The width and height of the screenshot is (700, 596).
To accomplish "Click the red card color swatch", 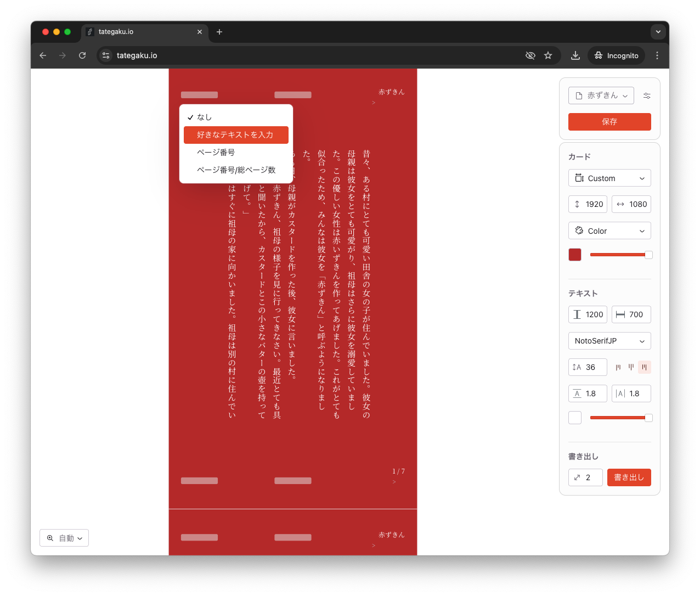I will click(574, 254).
